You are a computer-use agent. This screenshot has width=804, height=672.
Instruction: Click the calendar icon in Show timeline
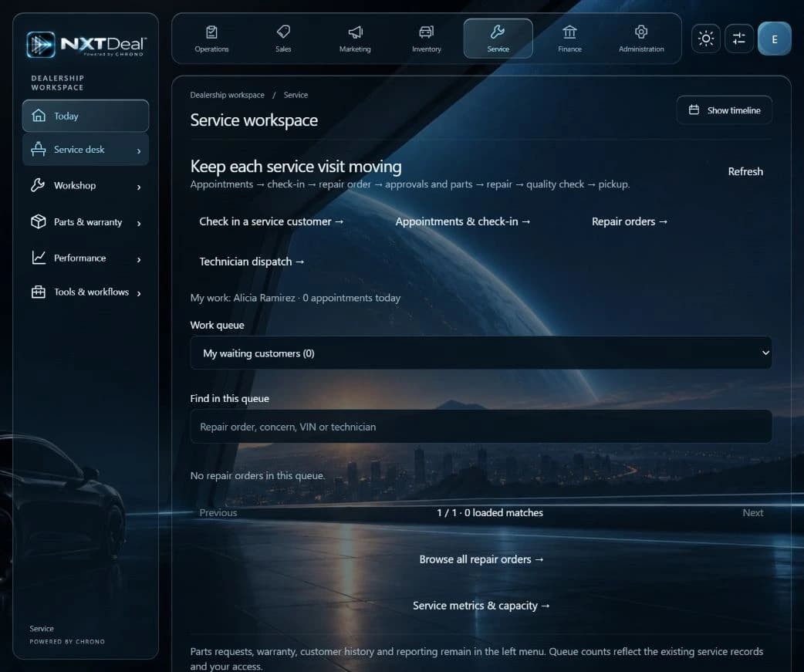(x=694, y=110)
